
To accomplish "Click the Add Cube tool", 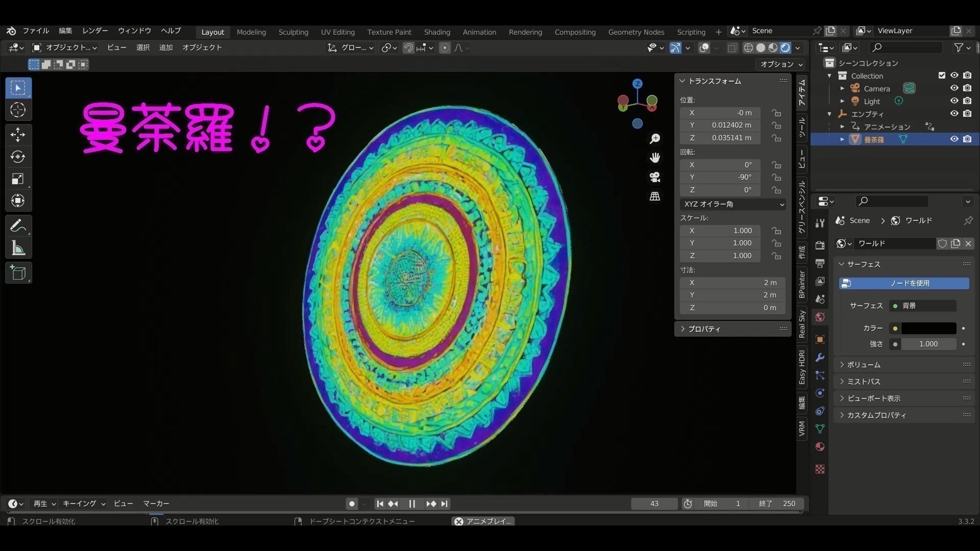I will coord(18,273).
